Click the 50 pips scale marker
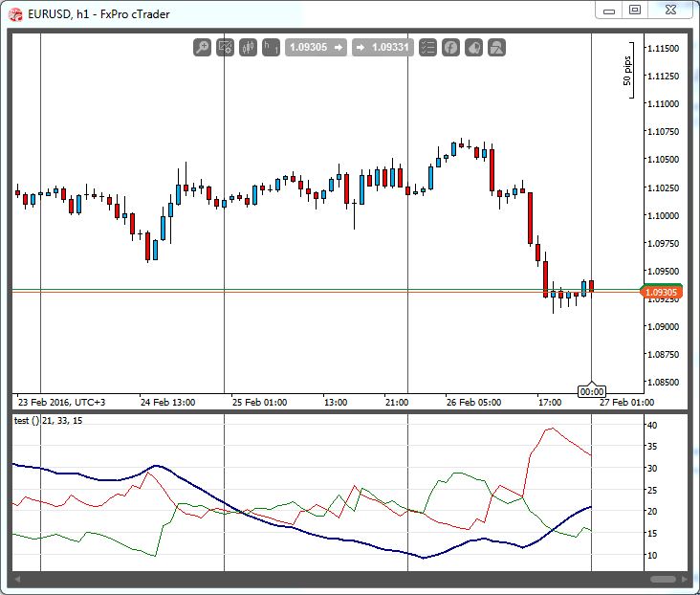This screenshot has height=595, width=700. (x=628, y=70)
